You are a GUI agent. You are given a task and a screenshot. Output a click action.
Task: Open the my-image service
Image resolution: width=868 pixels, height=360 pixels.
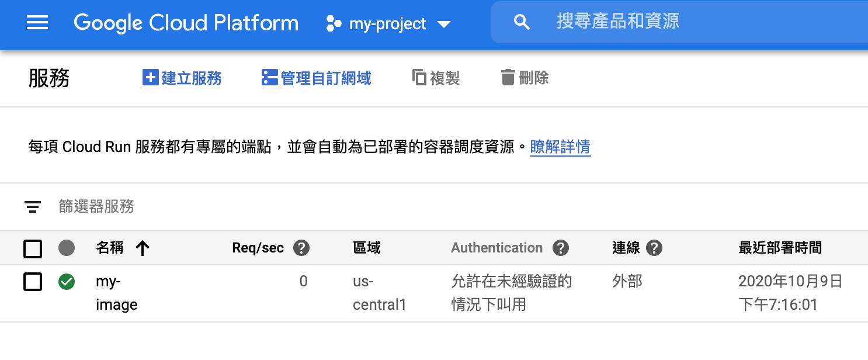coord(116,293)
